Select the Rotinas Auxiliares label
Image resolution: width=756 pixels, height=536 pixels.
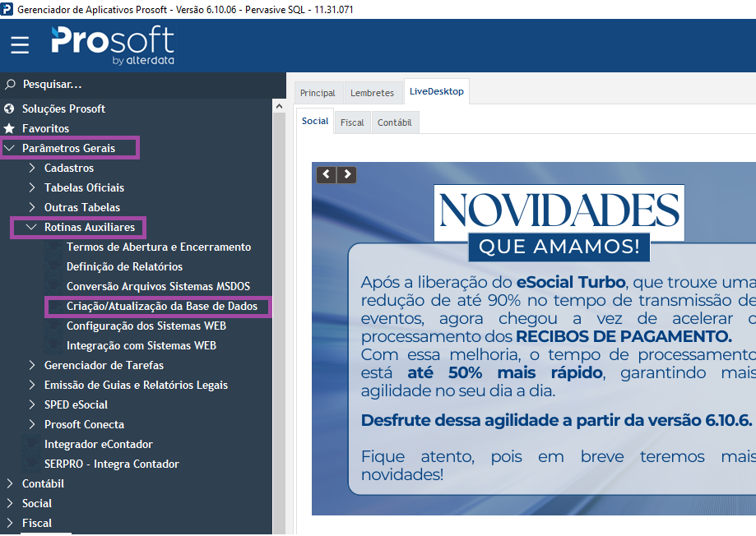90,227
